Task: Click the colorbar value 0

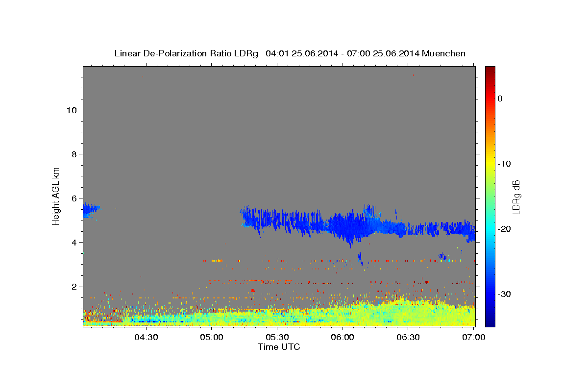Action: [500, 98]
